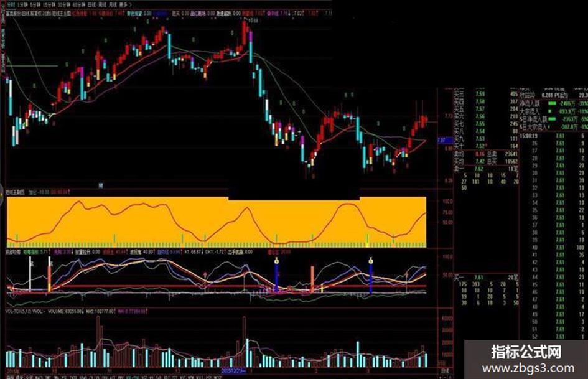Click the 5日净流入额 row label
Image resolution: width=588 pixels, height=379 pixels.
533,119
